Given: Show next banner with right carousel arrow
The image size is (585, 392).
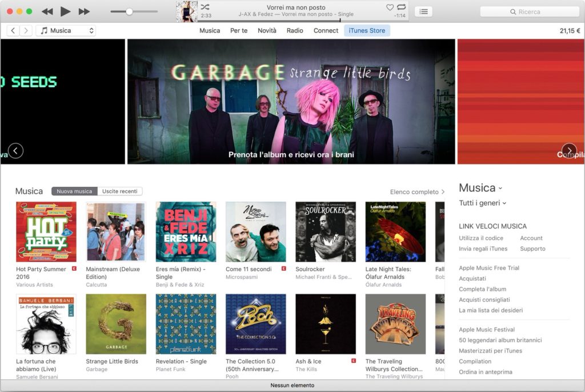Looking at the screenshot, I should [x=569, y=151].
